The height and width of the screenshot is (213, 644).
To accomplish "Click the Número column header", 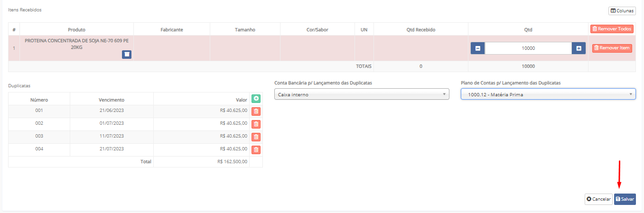I will 39,100.
